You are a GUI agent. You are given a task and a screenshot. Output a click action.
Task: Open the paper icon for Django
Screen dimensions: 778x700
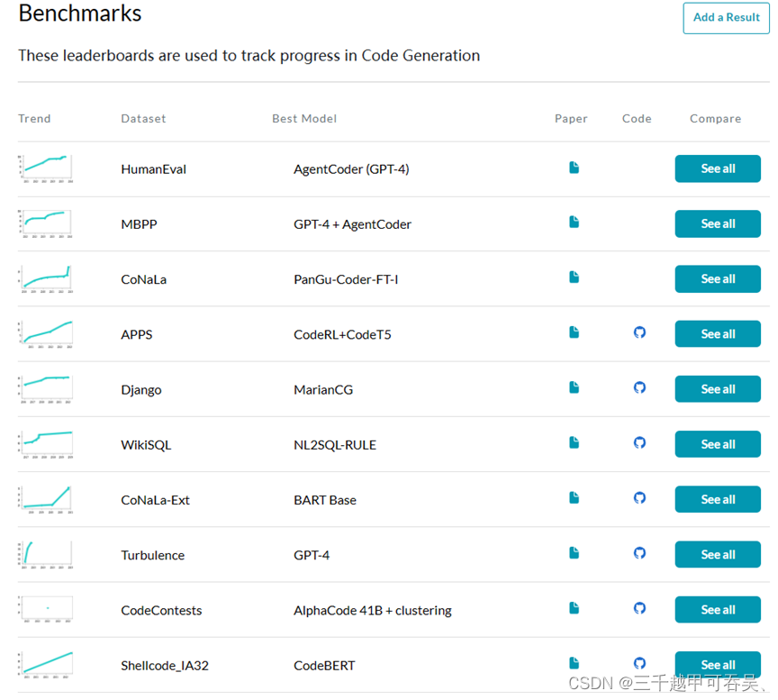tap(574, 387)
